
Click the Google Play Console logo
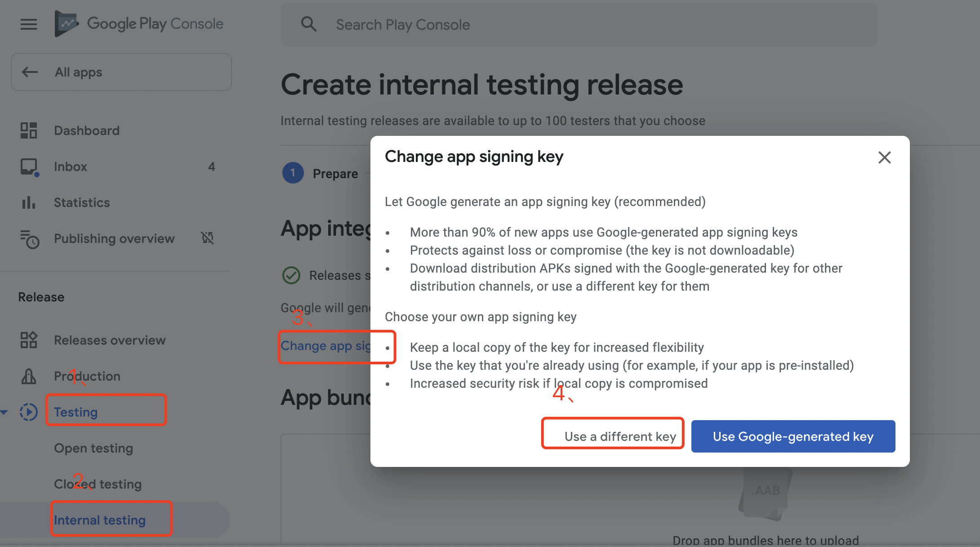coord(139,23)
